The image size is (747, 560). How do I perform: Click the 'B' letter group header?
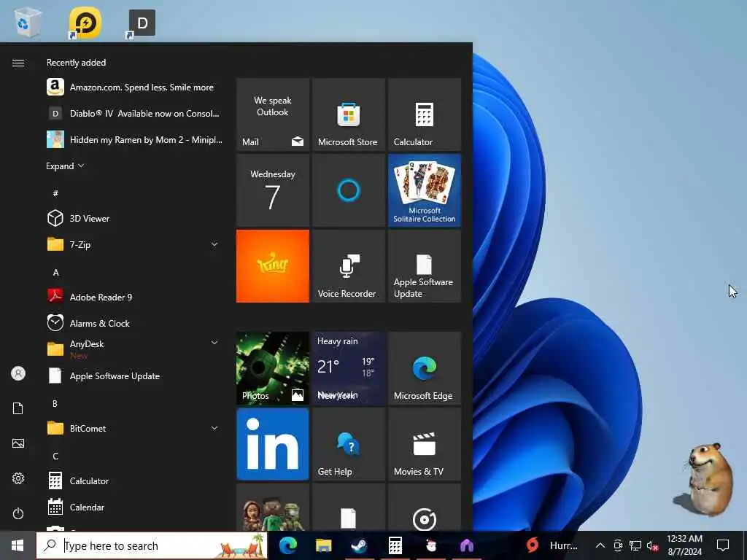(55, 403)
